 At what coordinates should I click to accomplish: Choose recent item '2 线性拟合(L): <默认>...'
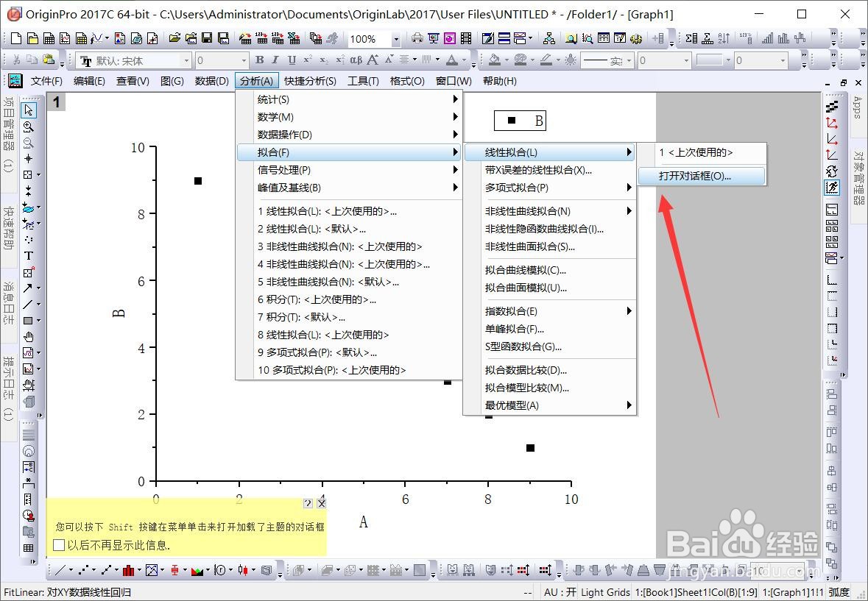(x=349, y=228)
